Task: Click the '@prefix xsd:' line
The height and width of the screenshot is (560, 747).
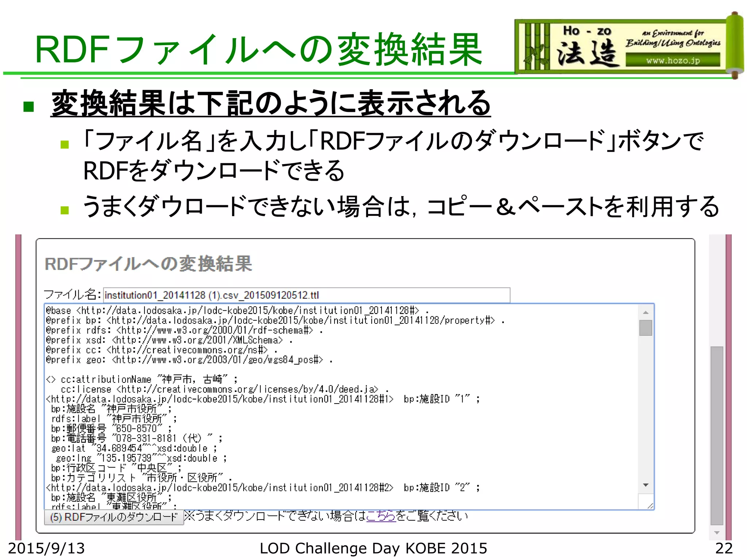Action: pyautogui.click(x=170, y=340)
